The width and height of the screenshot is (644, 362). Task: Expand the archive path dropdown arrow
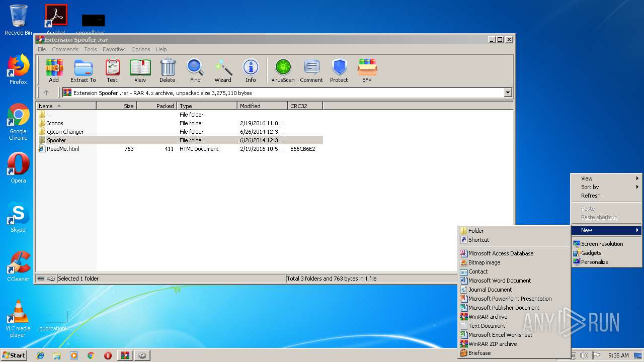click(508, 93)
